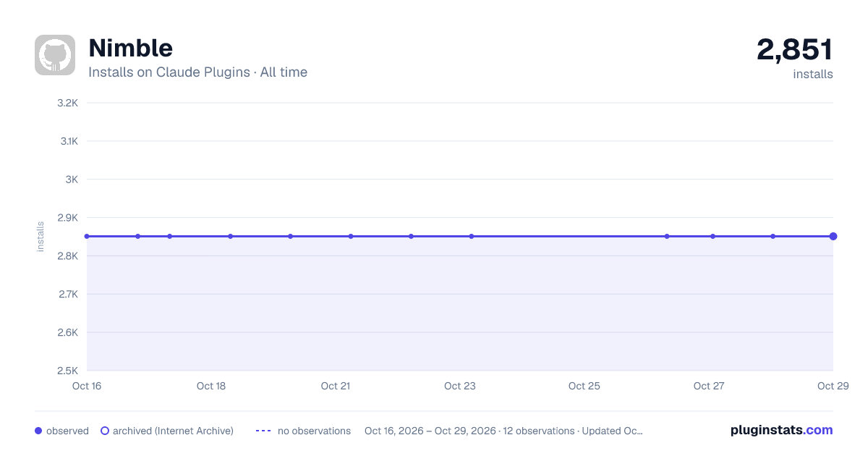Click the 2.7K y-axis label
Screen dimensions: 868x456
(x=68, y=295)
